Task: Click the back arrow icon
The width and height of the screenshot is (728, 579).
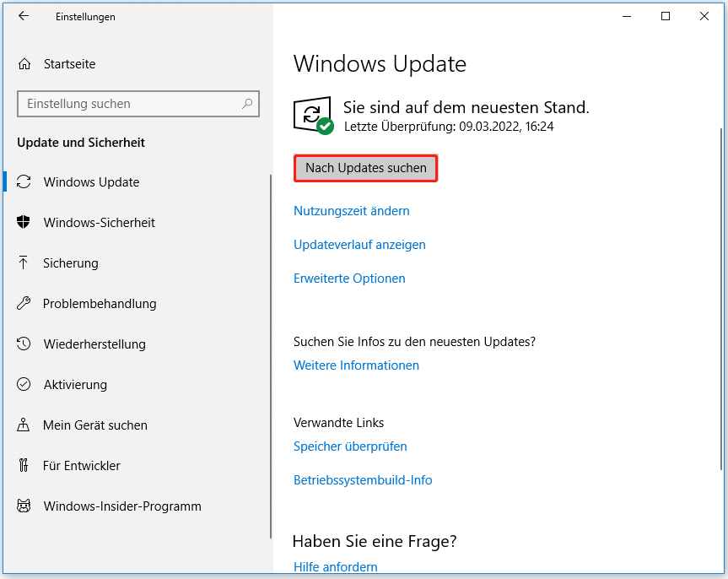Action: click(24, 16)
